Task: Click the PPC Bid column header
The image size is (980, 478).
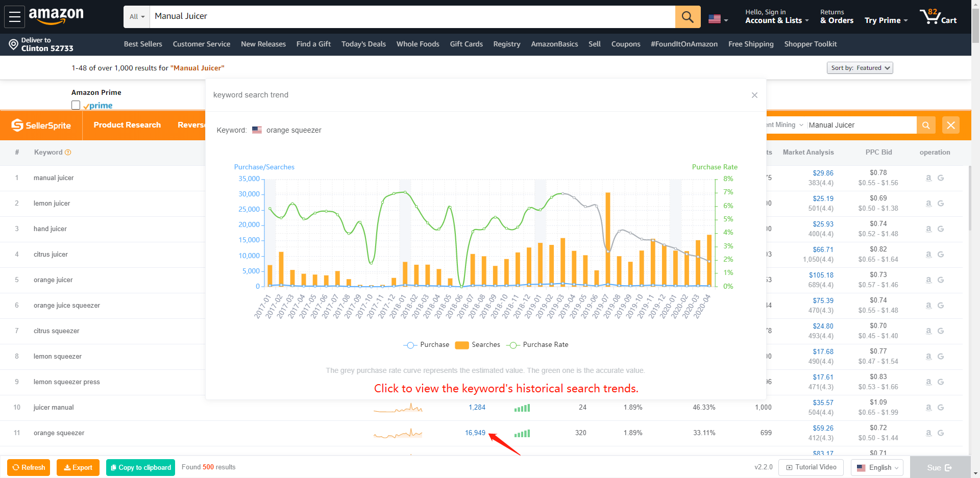Action: click(x=878, y=152)
